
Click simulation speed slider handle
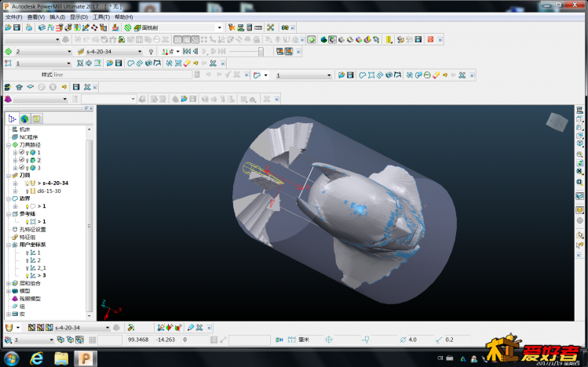tap(261, 51)
